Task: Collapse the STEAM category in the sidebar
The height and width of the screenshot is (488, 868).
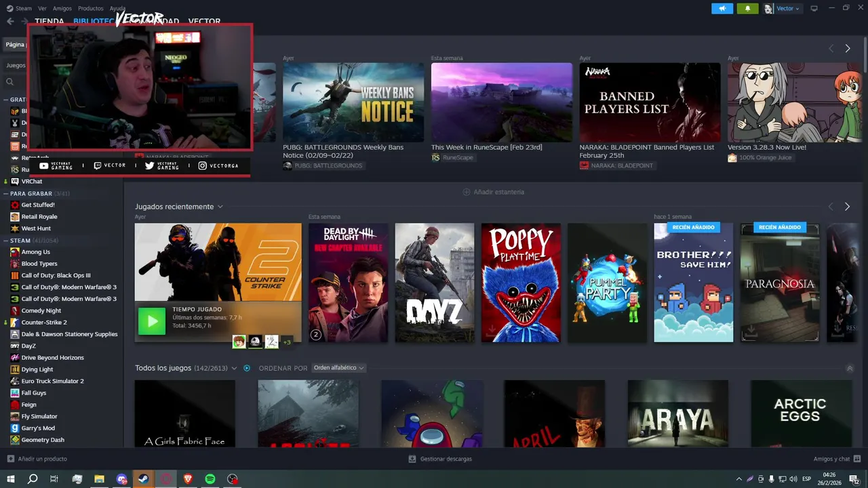Action: point(6,241)
